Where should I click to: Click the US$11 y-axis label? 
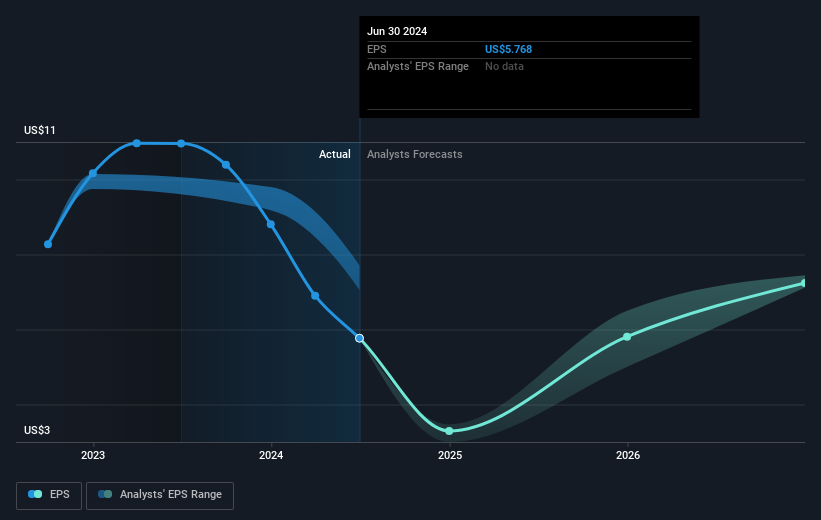click(40, 130)
